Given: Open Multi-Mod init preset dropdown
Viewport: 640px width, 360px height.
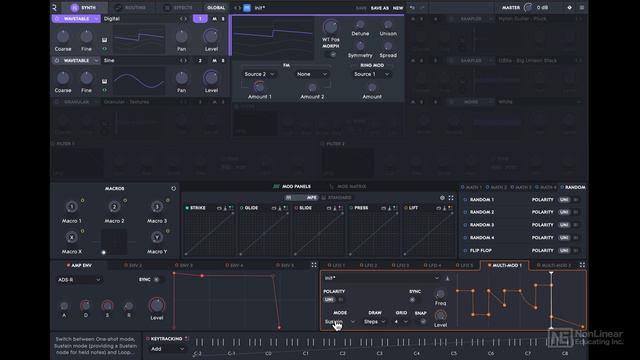Looking at the screenshot, I should tap(382, 278).
